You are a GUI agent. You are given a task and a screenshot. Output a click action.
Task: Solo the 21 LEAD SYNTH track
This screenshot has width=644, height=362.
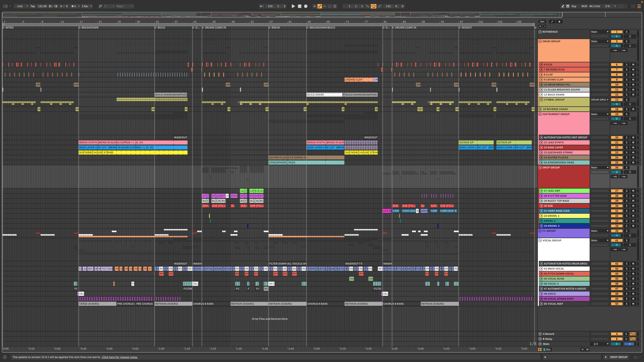(x=627, y=143)
